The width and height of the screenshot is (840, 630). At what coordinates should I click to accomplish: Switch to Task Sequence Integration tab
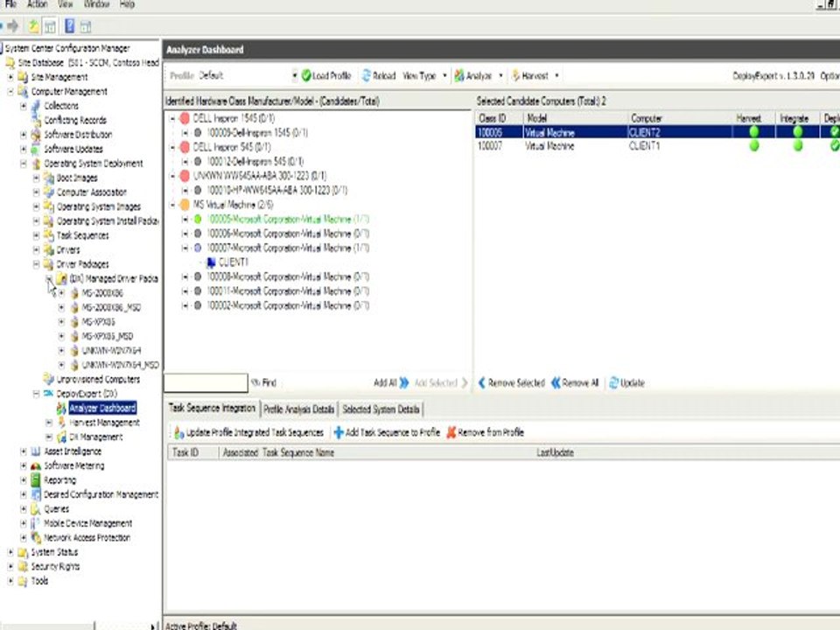pos(212,409)
